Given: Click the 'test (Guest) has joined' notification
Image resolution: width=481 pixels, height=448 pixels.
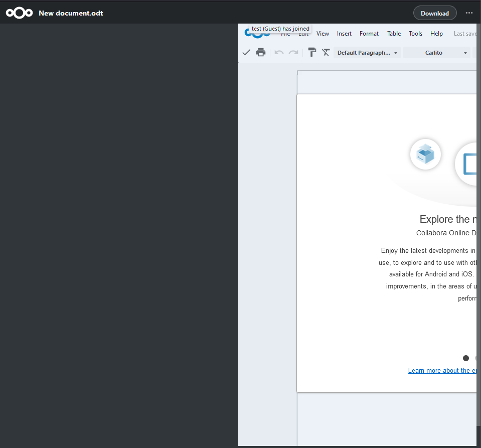Looking at the screenshot, I should (280, 29).
